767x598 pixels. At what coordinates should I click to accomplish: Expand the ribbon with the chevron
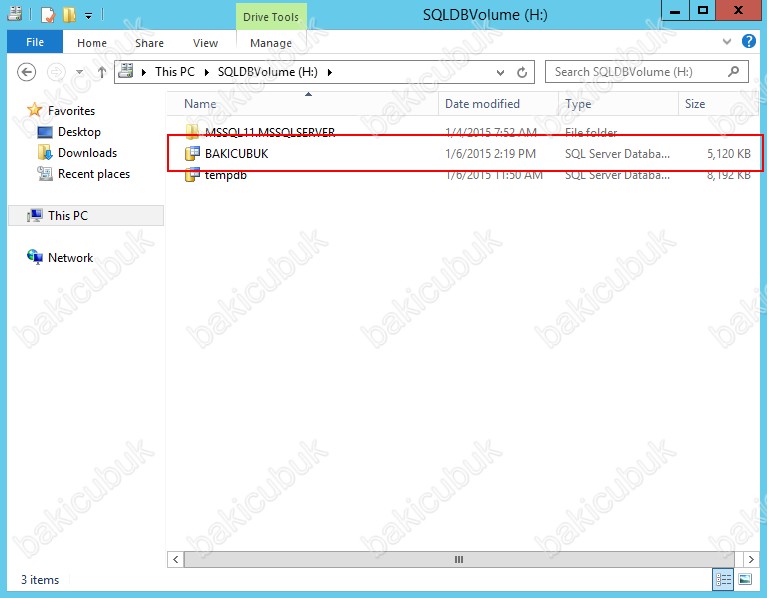click(727, 42)
